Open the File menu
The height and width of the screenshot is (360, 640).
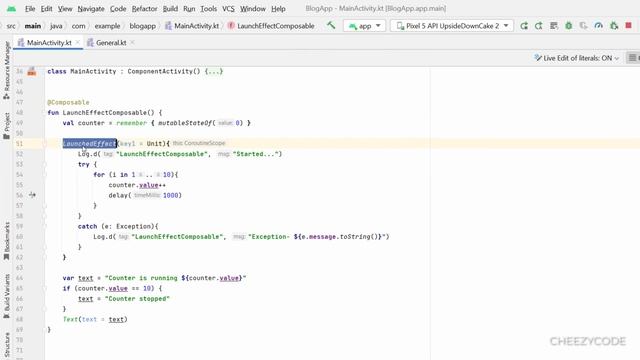tap(30, 9)
